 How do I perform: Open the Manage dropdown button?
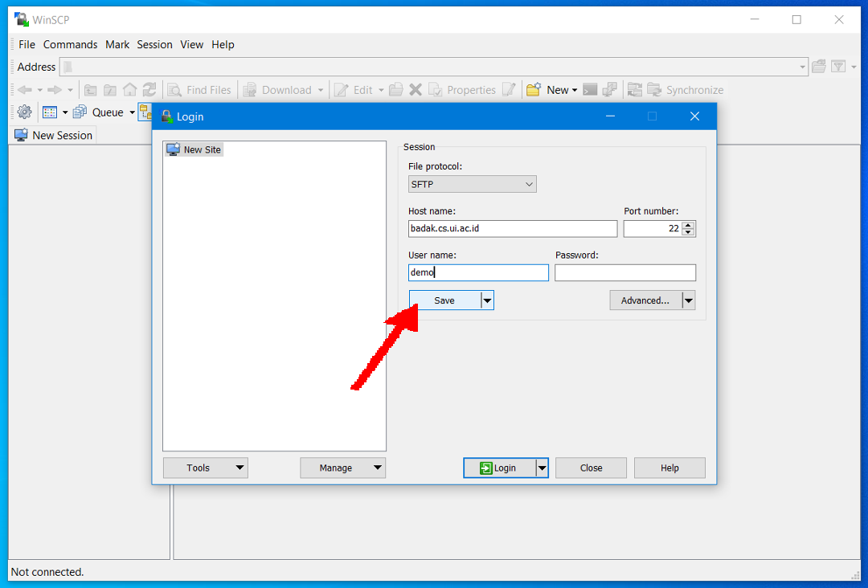[342, 468]
